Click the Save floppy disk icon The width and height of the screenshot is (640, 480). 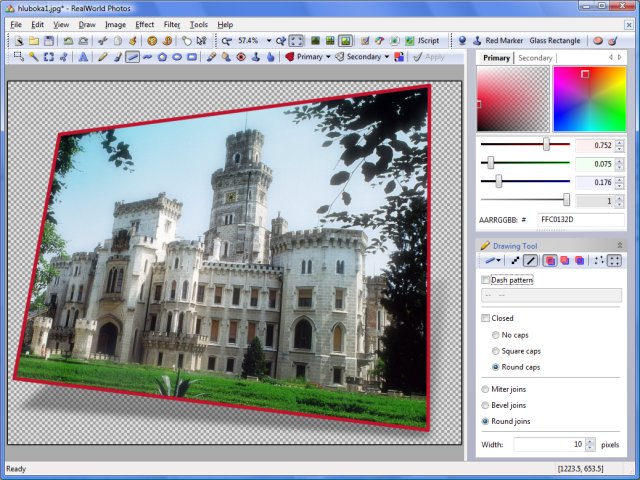(48, 41)
